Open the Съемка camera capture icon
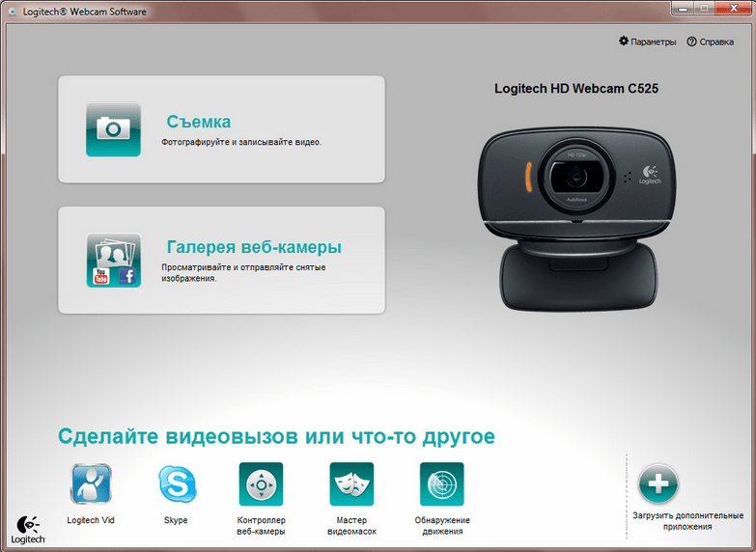The image size is (756, 552). point(113,129)
